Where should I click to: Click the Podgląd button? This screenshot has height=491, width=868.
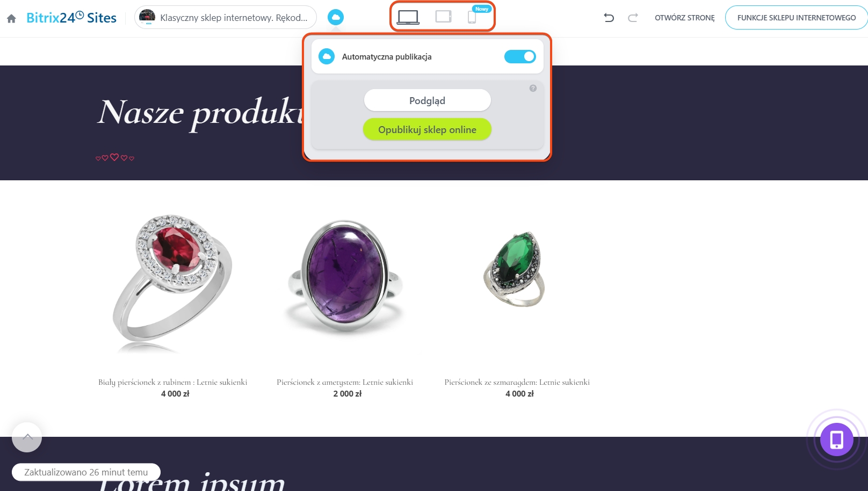coord(428,100)
